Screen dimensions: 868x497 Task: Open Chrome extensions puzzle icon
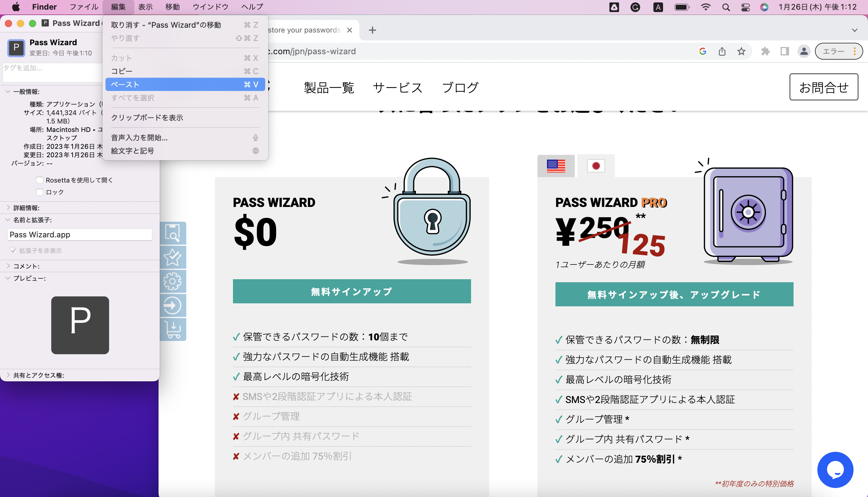click(x=765, y=51)
